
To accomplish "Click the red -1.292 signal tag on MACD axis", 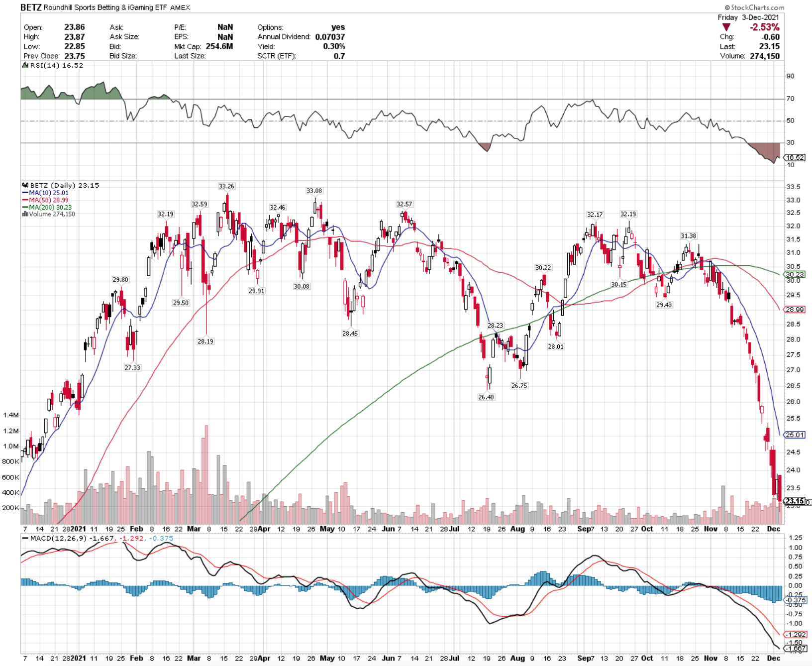I will (x=796, y=635).
